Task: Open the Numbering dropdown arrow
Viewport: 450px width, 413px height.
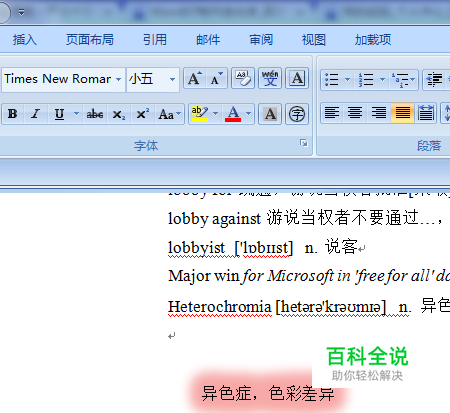Action: click(x=382, y=79)
